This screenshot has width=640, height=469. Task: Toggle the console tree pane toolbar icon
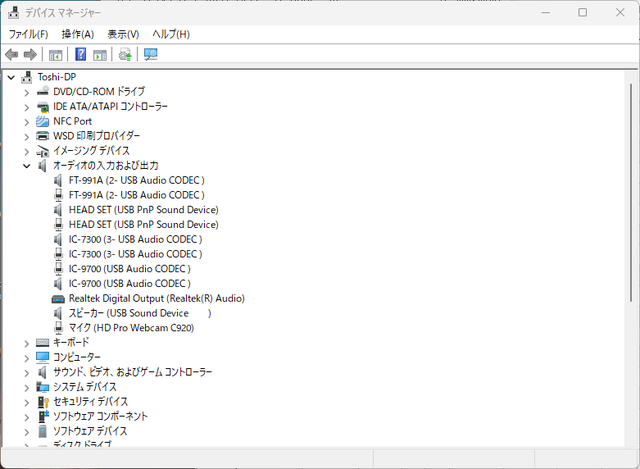tap(56, 55)
